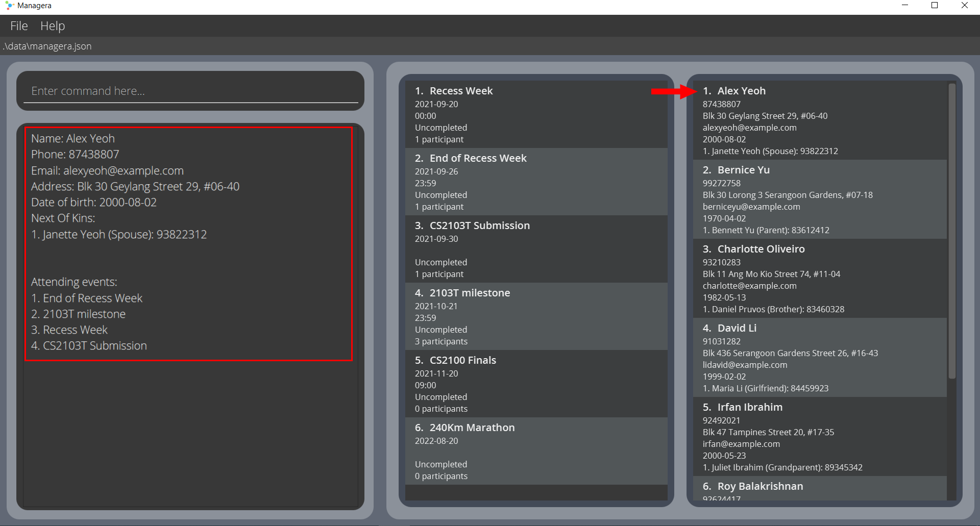This screenshot has height=526, width=980.
Task: Select the CS2103T Submission event card
Action: [536, 249]
